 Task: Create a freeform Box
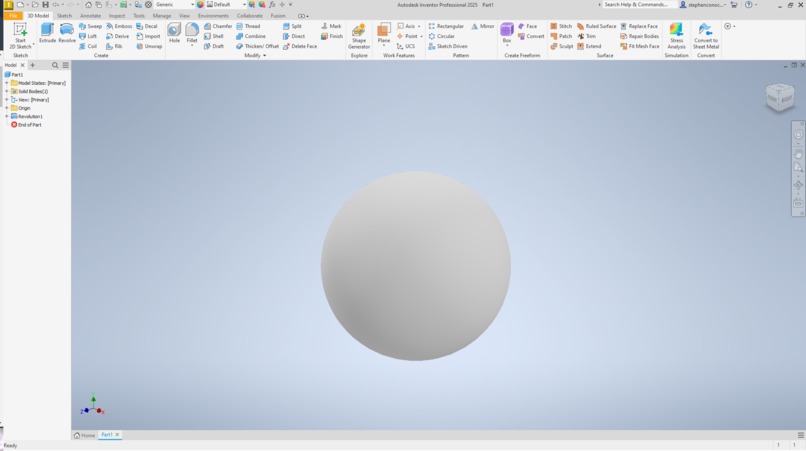click(x=507, y=33)
